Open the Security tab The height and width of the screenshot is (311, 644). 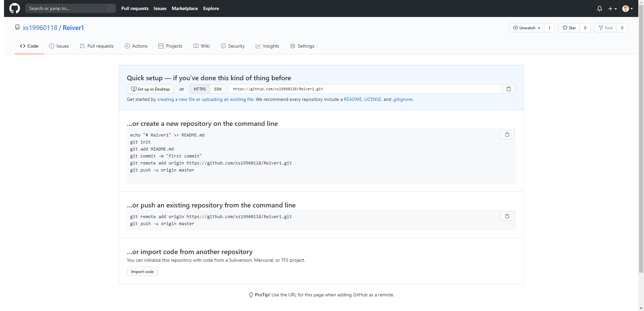pyautogui.click(x=233, y=46)
